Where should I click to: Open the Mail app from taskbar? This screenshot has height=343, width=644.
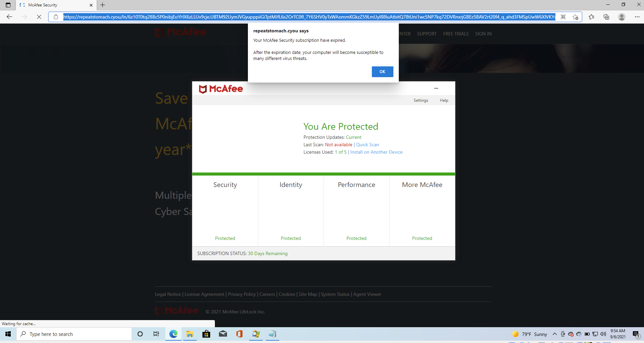point(223,334)
